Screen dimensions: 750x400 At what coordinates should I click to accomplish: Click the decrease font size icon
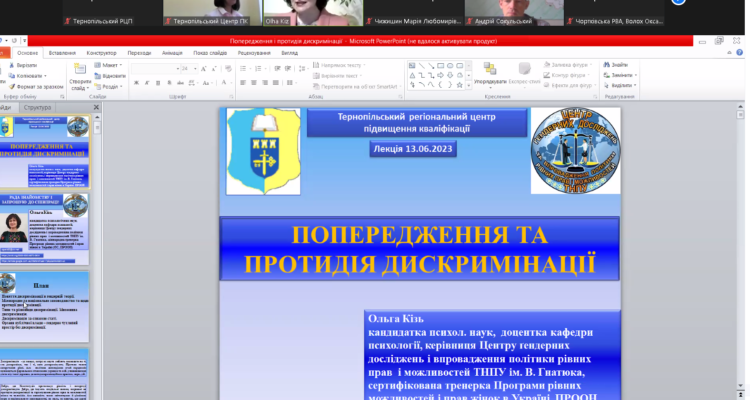point(214,69)
